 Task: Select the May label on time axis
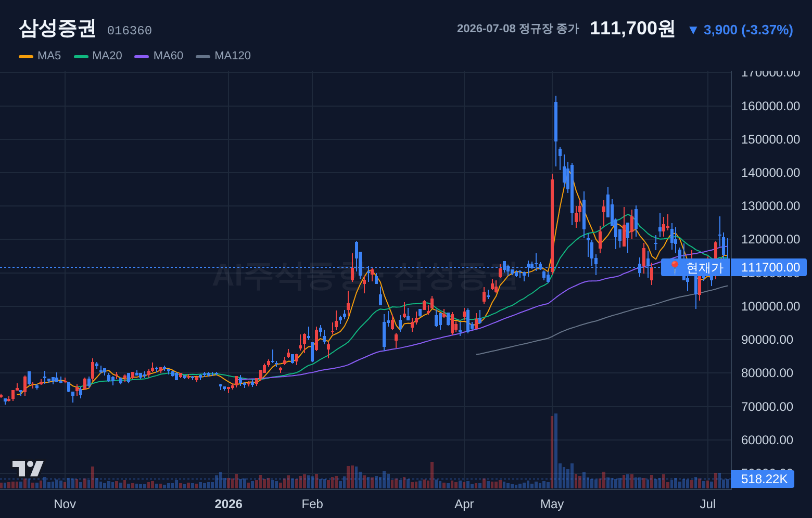click(x=552, y=504)
